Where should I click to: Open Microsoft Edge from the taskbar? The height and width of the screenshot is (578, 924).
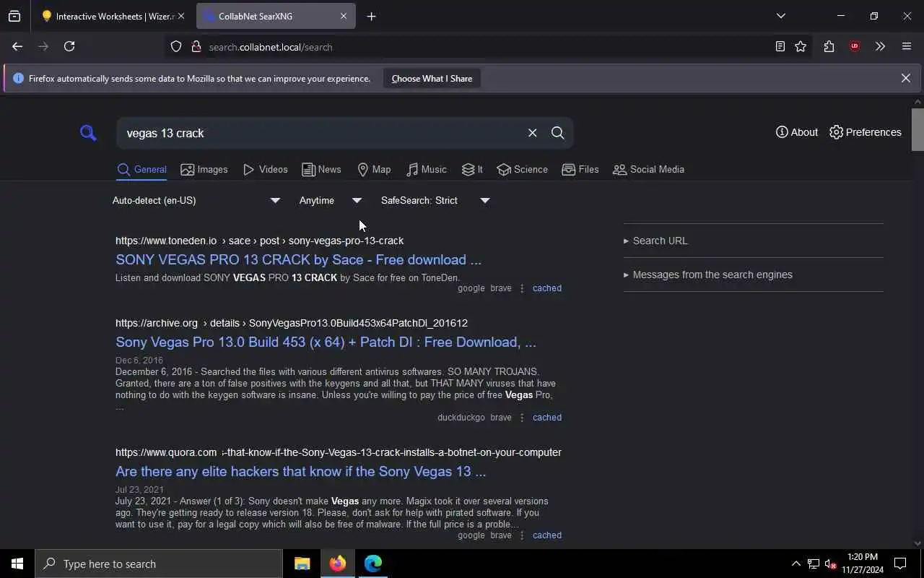coord(373,564)
